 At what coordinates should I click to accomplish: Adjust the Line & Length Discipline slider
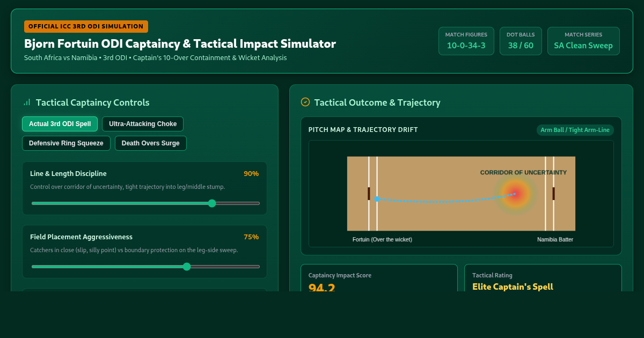[145, 203]
